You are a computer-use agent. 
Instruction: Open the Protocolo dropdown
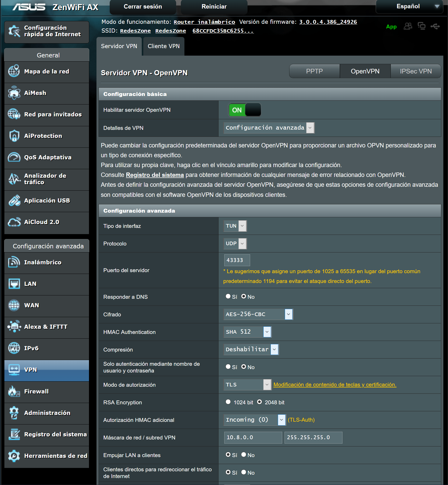[x=235, y=243]
